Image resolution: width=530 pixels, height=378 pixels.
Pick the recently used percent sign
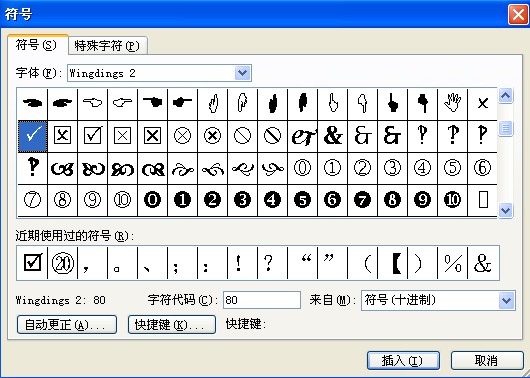(452, 263)
